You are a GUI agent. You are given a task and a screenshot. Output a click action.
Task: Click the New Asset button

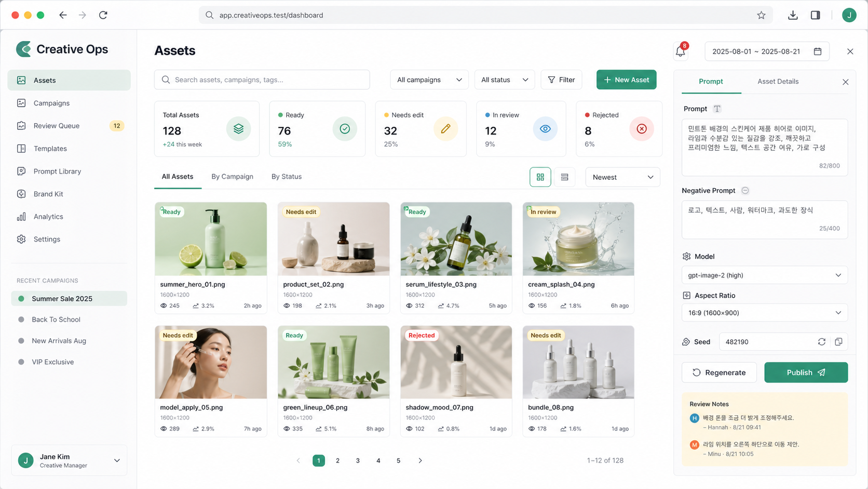(626, 80)
